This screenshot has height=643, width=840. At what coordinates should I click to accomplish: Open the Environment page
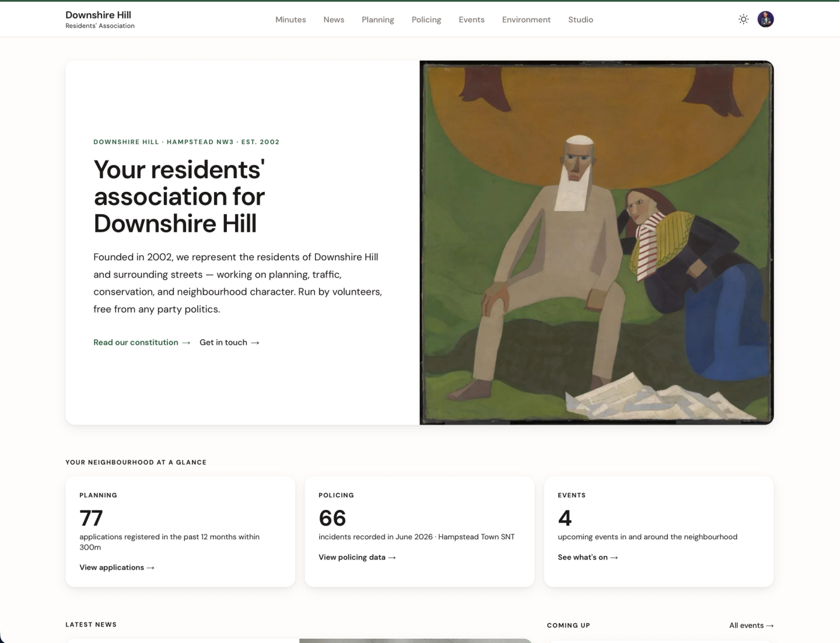(x=526, y=20)
